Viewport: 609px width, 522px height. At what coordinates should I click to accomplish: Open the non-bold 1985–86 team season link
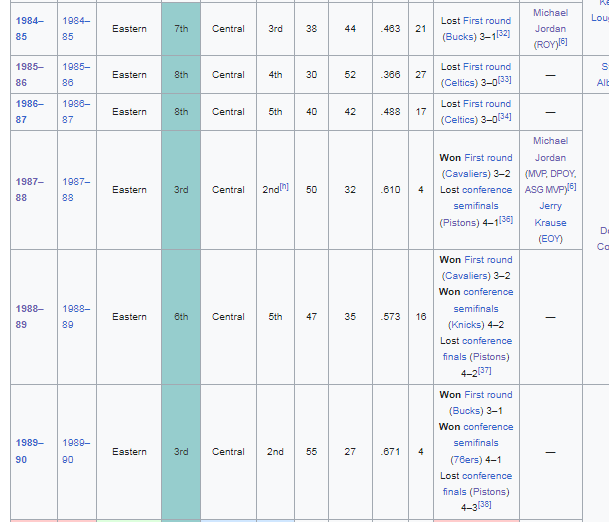[76, 75]
